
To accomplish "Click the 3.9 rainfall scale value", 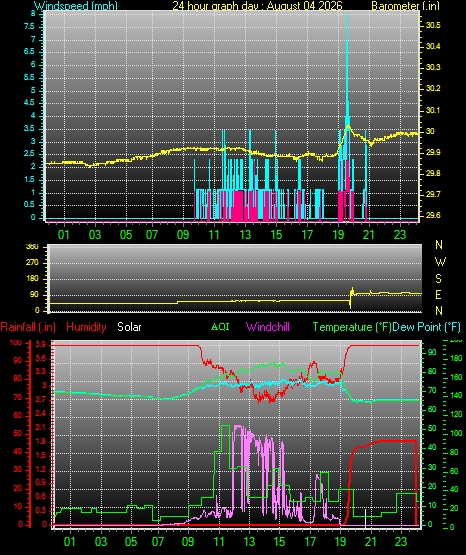I will (41, 345).
